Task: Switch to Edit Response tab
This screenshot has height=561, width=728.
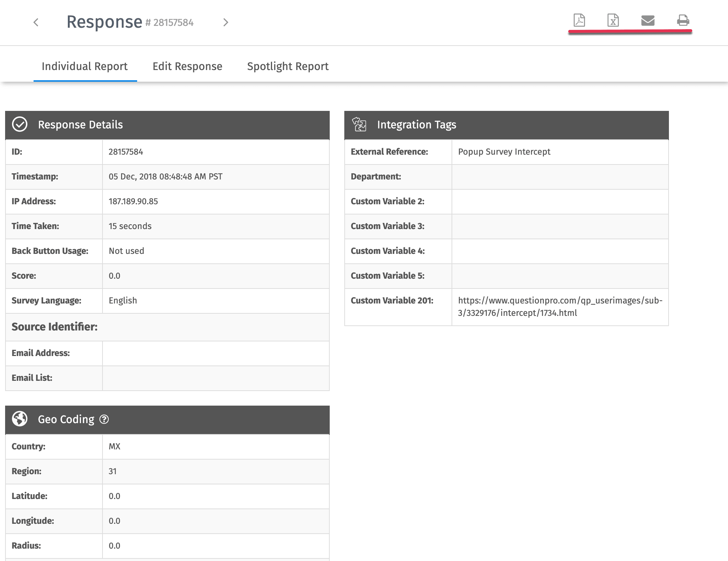Action: point(187,66)
